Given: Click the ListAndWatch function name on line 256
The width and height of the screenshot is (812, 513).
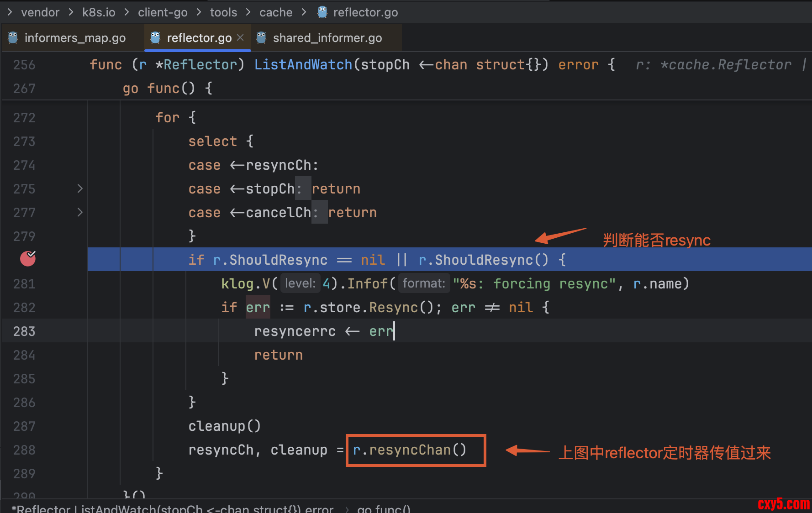Looking at the screenshot, I should [x=303, y=65].
